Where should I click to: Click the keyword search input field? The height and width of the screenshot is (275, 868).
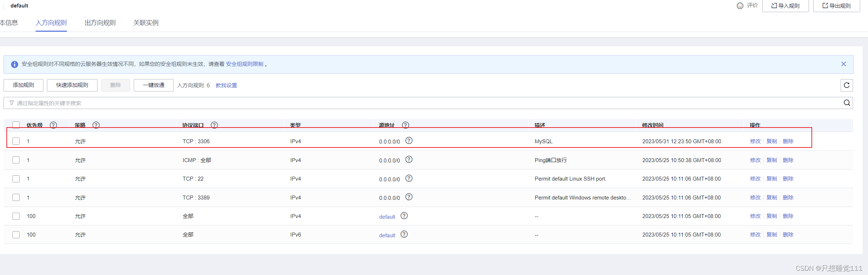[428, 103]
